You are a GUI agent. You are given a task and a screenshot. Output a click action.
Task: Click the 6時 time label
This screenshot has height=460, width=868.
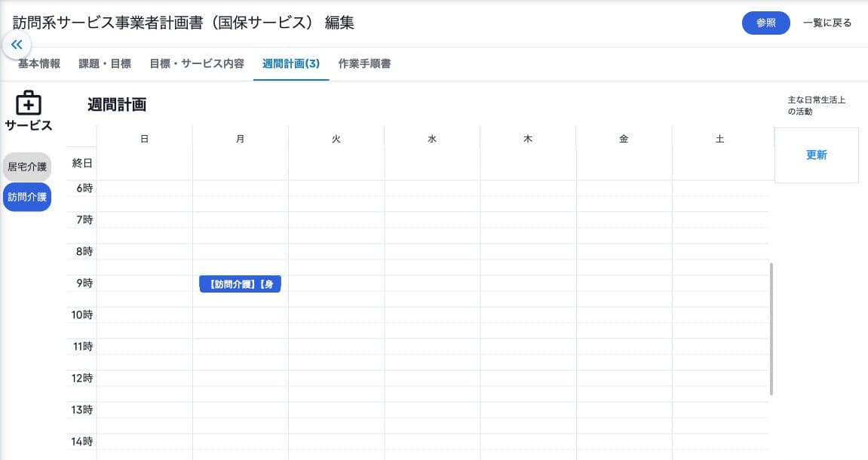coord(84,189)
